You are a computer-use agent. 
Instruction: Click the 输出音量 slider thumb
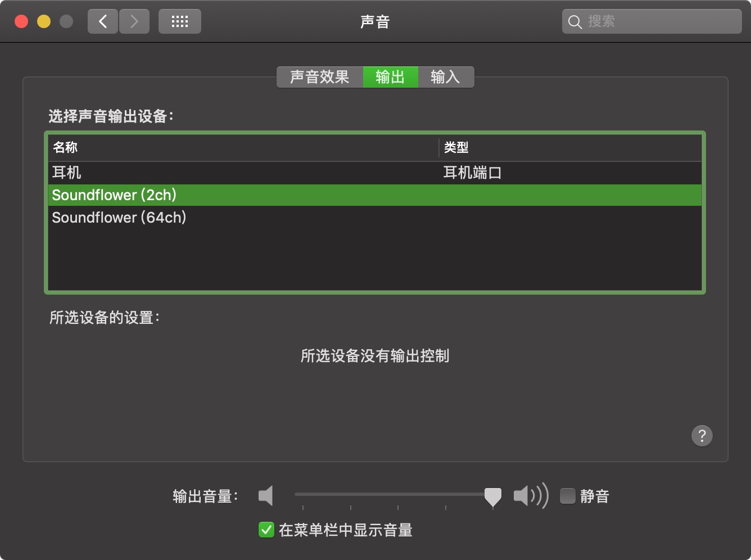[493, 496]
